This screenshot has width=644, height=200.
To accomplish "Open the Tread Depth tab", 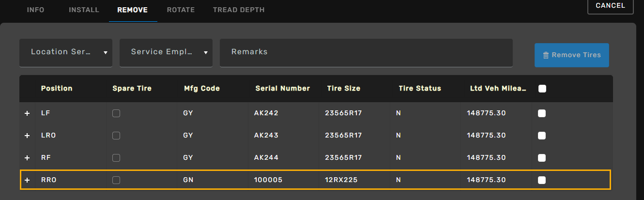I will coord(239,10).
